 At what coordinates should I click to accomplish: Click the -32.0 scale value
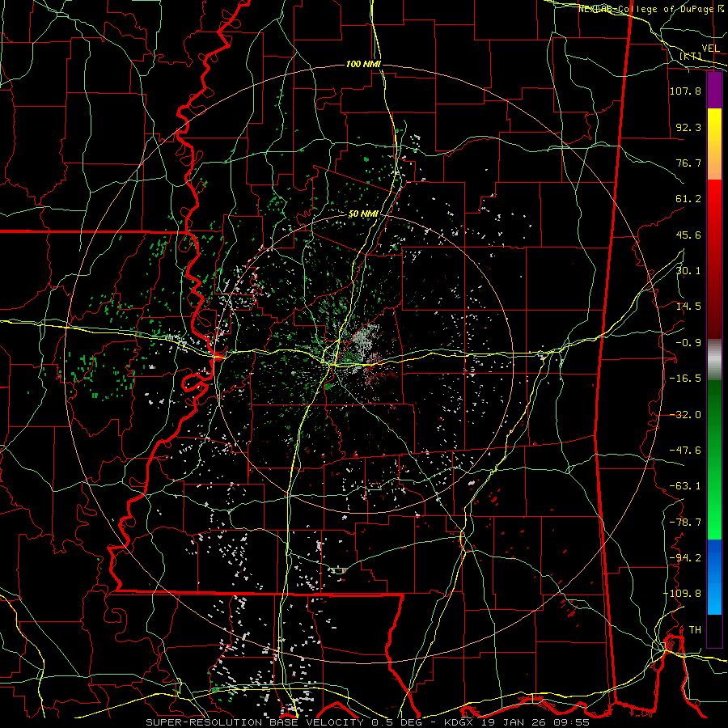(685, 415)
